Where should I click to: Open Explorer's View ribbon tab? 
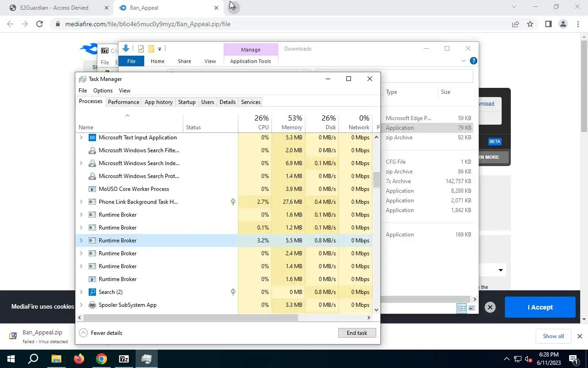210,61
